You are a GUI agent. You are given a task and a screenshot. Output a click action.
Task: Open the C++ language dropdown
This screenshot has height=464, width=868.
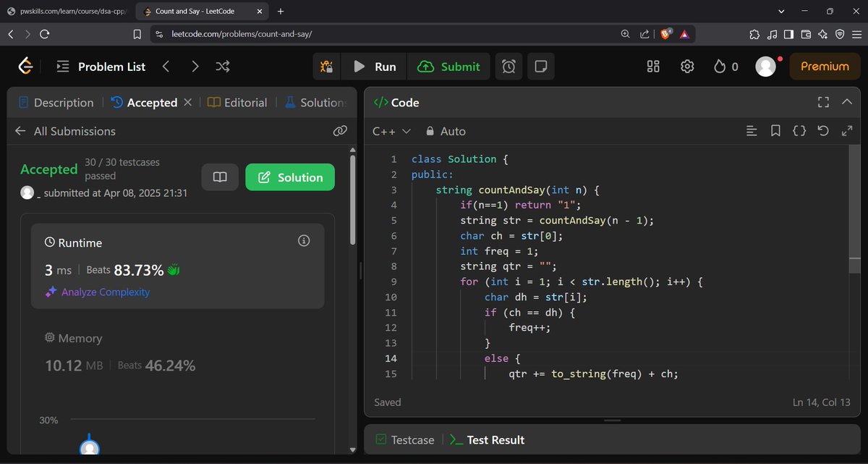[391, 131]
